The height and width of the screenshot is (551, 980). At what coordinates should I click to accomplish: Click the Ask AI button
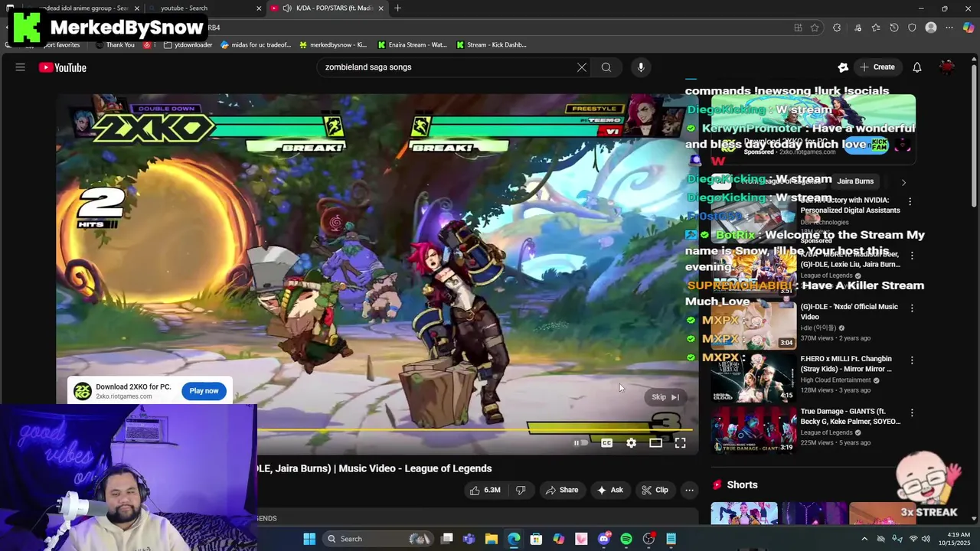609,490
